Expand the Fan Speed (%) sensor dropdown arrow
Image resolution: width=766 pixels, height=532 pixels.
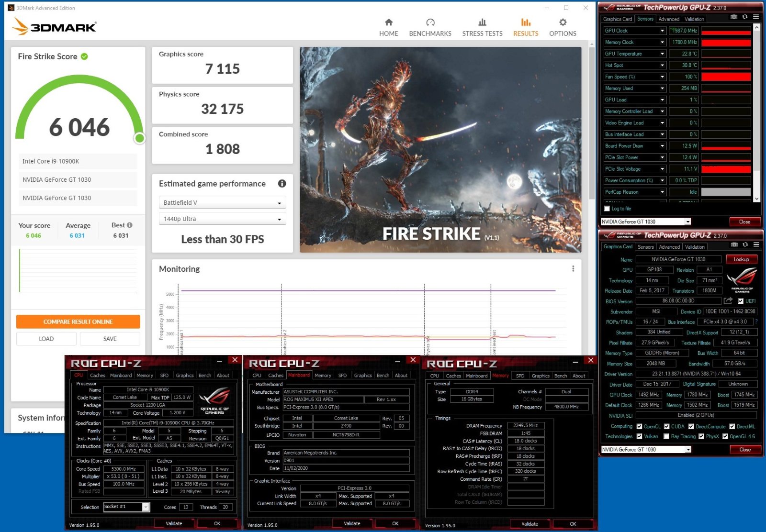point(662,77)
